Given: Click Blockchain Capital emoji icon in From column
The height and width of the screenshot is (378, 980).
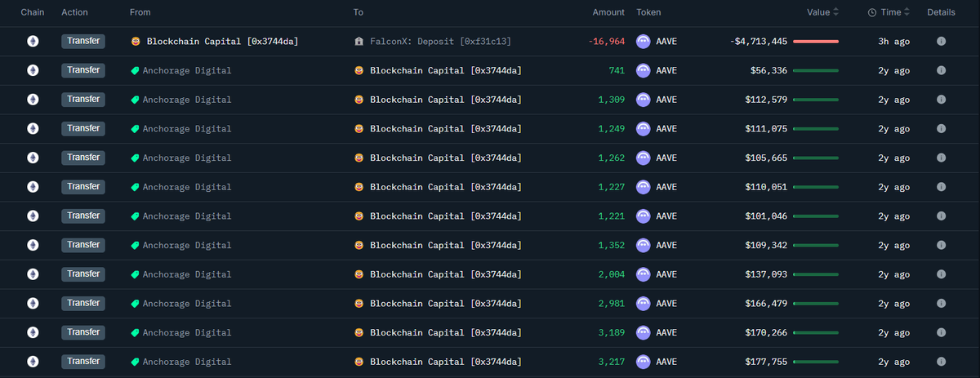Looking at the screenshot, I should [x=136, y=41].
